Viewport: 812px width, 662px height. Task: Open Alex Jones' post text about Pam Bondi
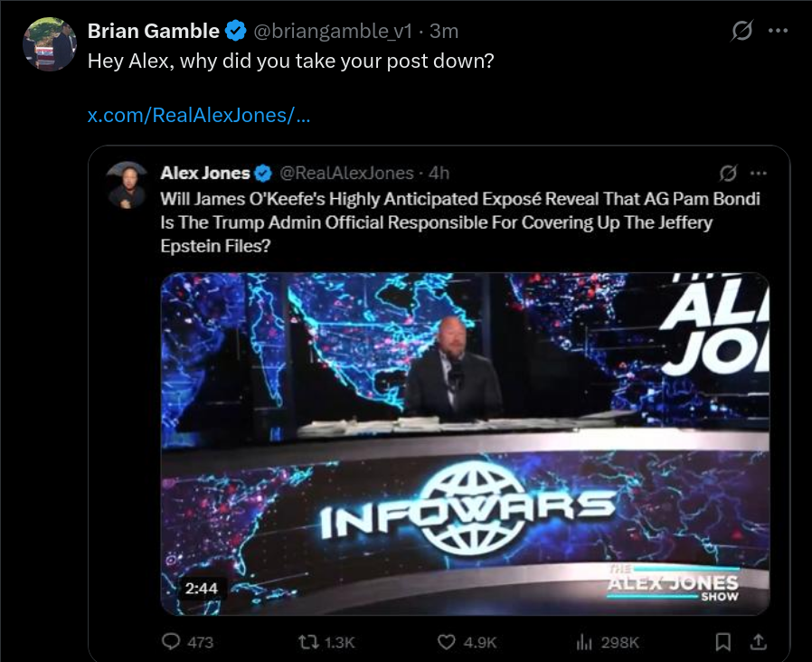(460, 222)
